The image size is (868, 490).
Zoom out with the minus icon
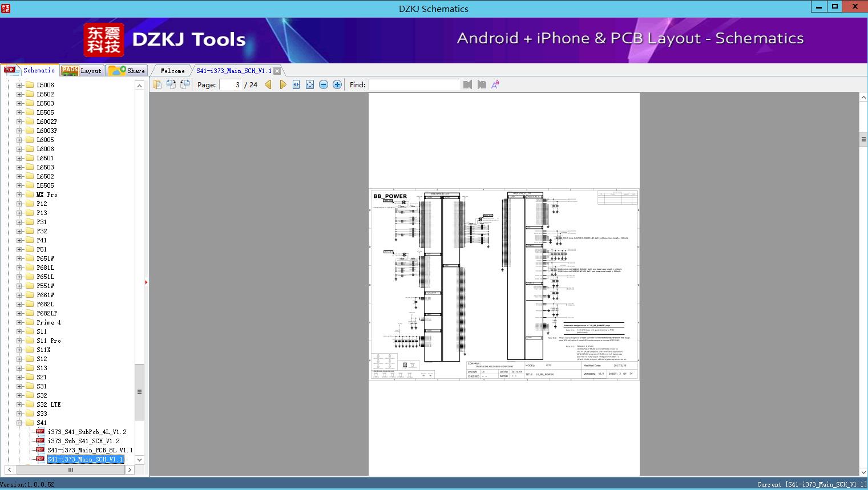tap(324, 84)
